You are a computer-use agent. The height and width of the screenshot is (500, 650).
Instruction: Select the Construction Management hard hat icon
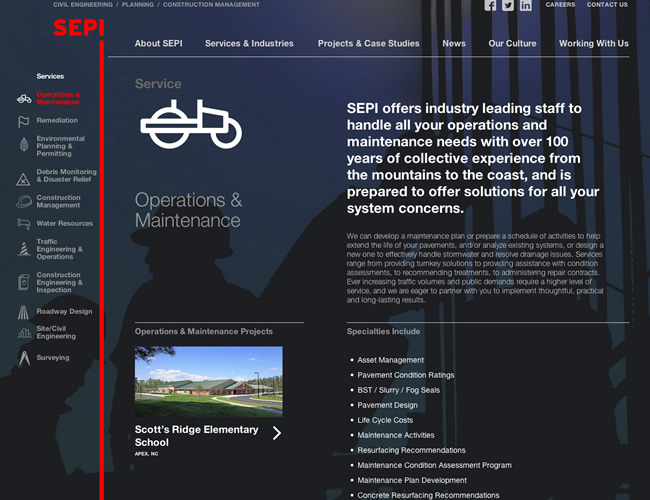[x=24, y=202]
